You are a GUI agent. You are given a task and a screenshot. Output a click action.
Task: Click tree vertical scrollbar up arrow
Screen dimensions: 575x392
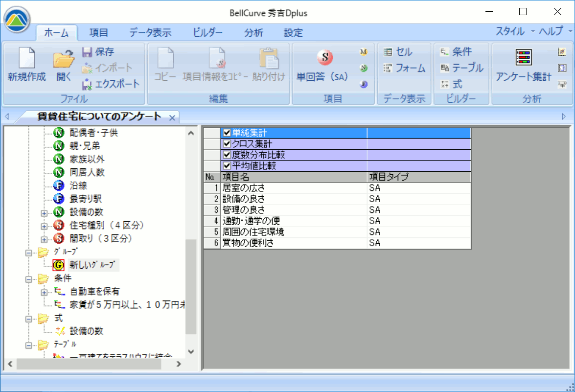tap(191, 133)
